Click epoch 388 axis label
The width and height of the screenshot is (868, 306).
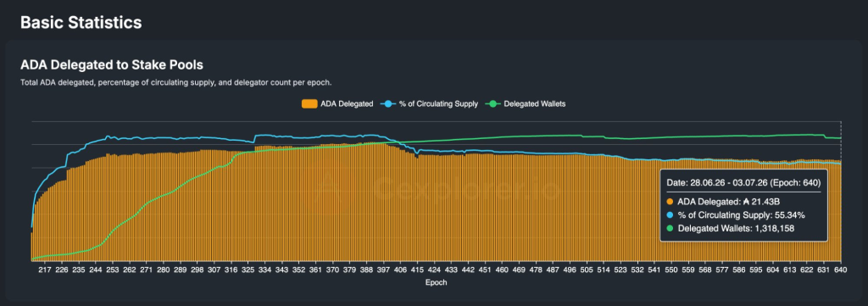(x=366, y=270)
